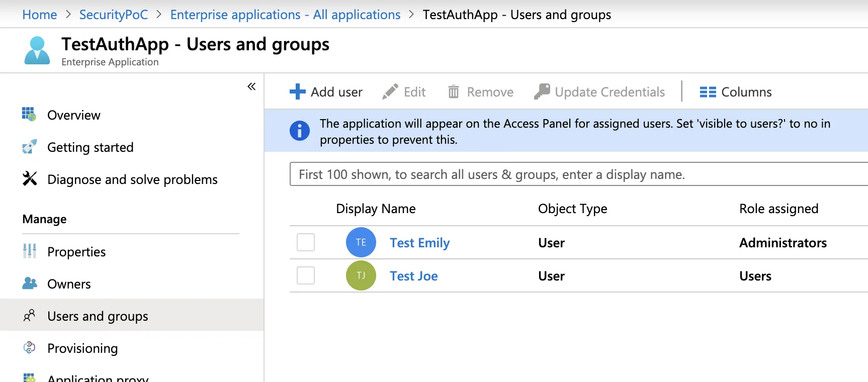Click the Update Credentials key icon

tap(542, 91)
